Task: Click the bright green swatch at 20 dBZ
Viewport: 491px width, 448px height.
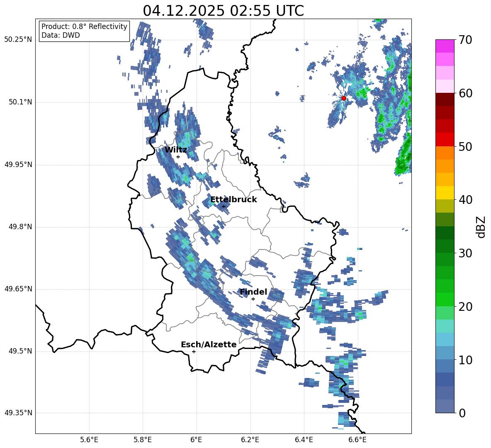Action: tap(445, 299)
